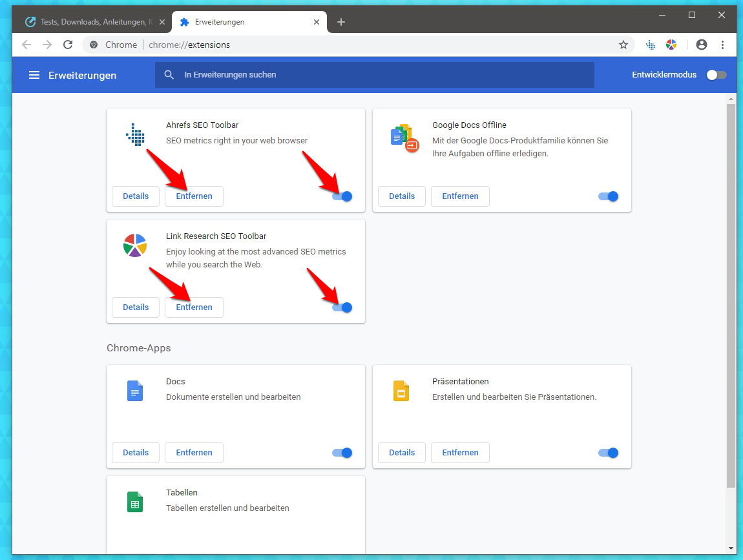The height and width of the screenshot is (560, 743).
Task: Click the scrollbar up arrow
Action: pos(731,99)
